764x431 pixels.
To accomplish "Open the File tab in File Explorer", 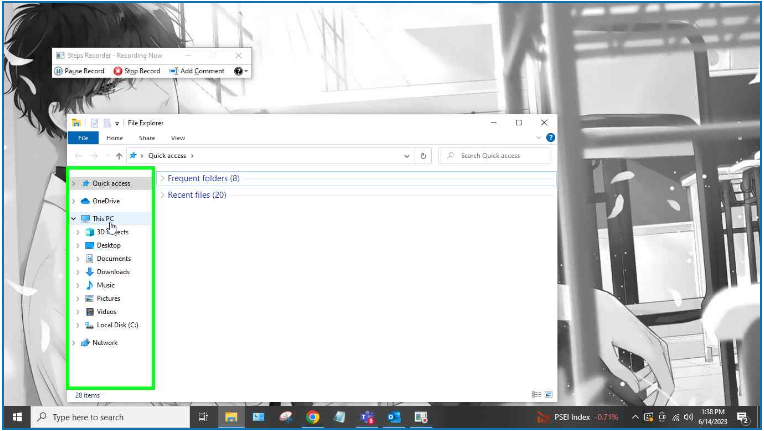I will point(83,138).
